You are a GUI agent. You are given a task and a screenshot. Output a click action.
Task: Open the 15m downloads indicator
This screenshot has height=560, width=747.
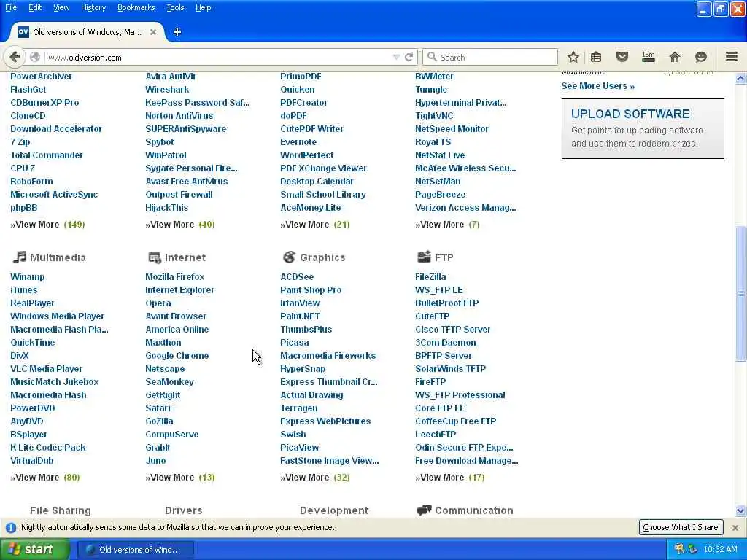tap(648, 57)
